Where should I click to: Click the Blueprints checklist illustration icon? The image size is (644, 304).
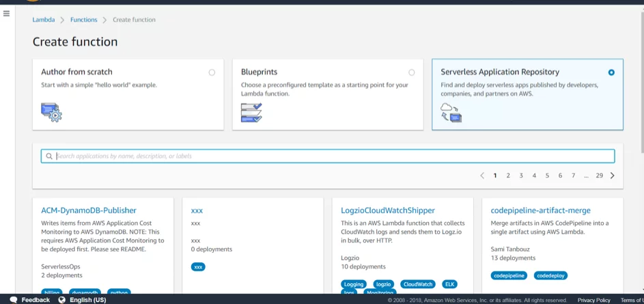251,113
